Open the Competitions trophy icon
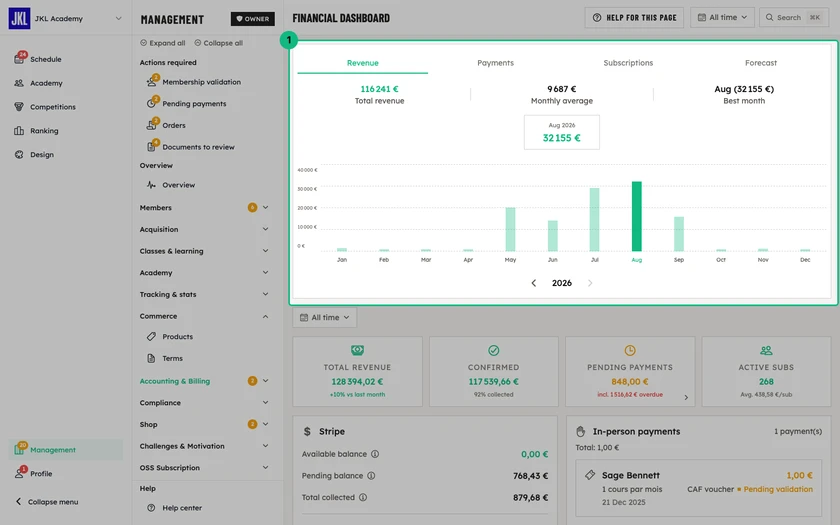 tap(19, 107)
